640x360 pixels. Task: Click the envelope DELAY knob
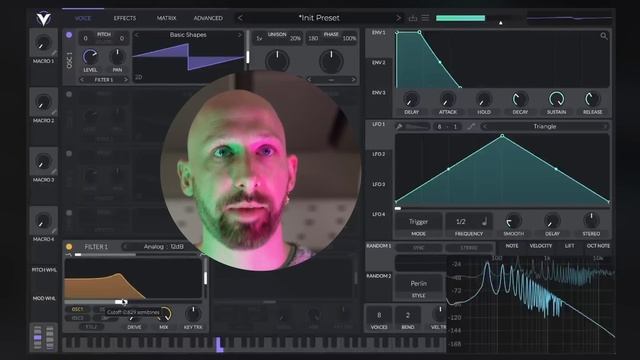coord(411,99)
